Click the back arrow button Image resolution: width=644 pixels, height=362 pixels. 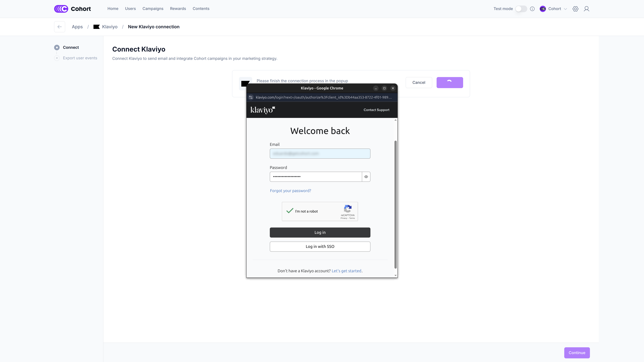59,27
